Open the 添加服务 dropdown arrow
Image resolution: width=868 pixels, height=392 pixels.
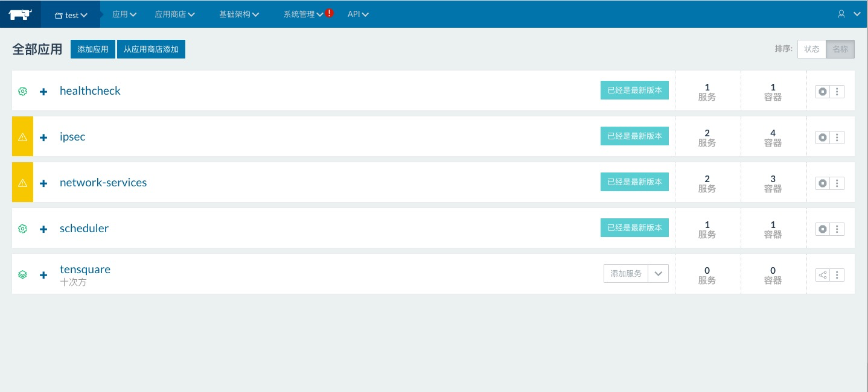(659, 274)
